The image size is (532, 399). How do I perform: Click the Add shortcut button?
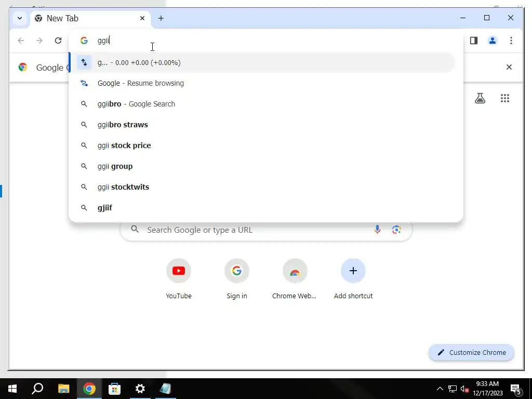coord(353,279)
